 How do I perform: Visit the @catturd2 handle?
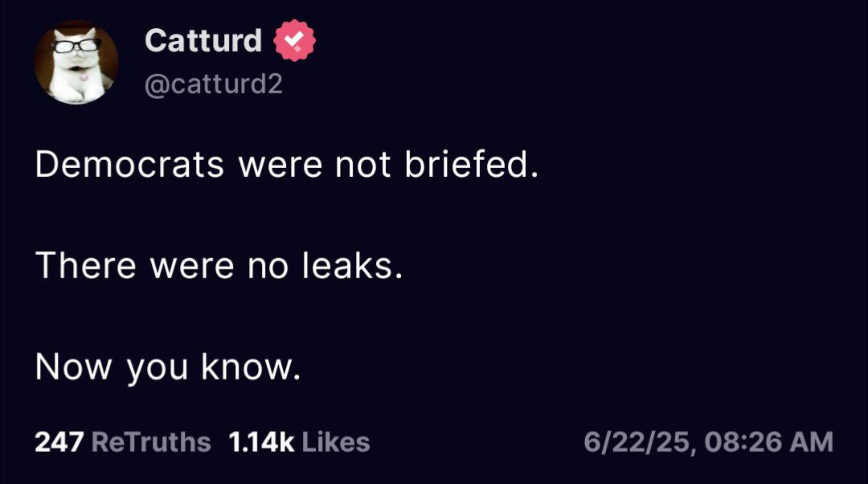(213, 84)
